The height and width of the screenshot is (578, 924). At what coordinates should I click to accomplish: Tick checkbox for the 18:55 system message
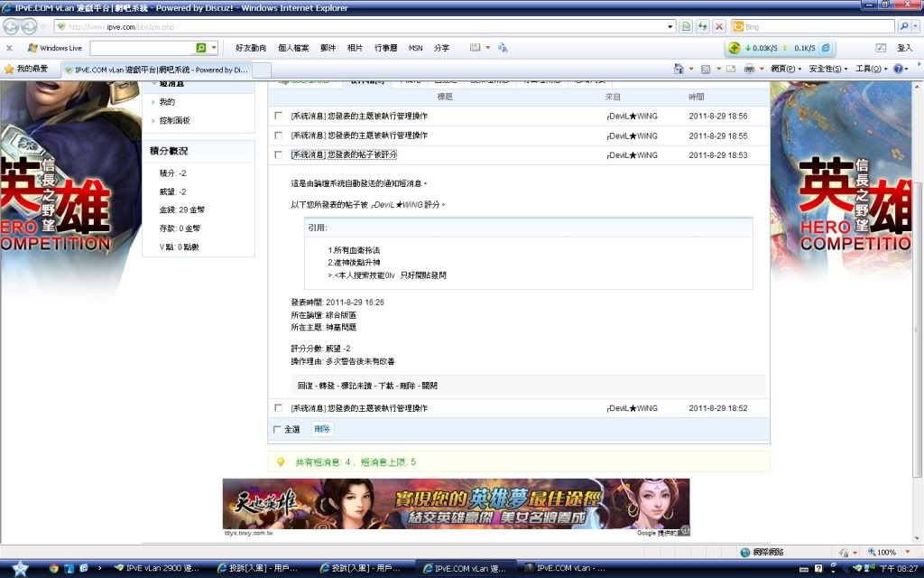(278, 135)
